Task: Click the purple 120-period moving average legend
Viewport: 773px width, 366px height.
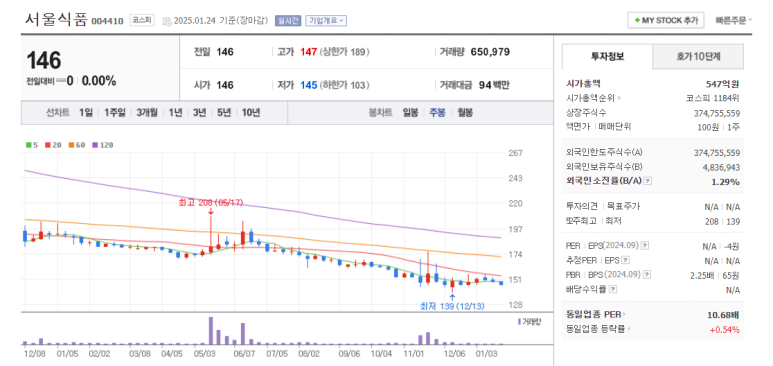Action: [x=102, y=145]
